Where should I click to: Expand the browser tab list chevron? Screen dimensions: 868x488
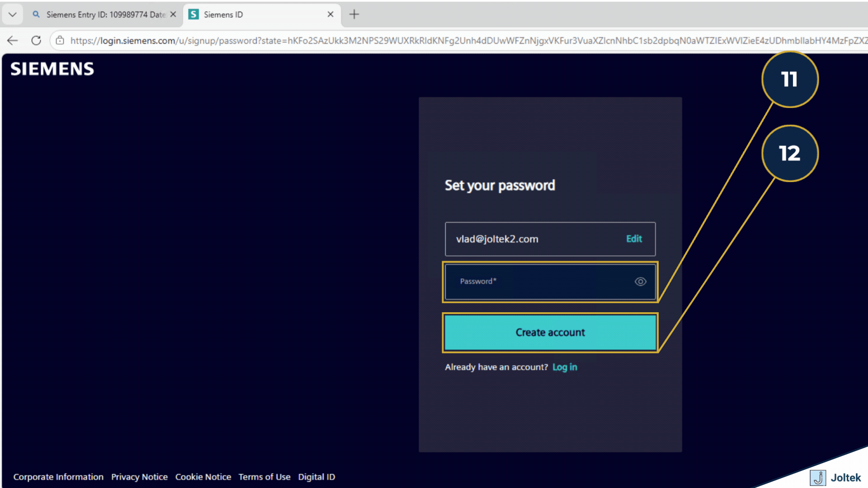tap(12, 14)
